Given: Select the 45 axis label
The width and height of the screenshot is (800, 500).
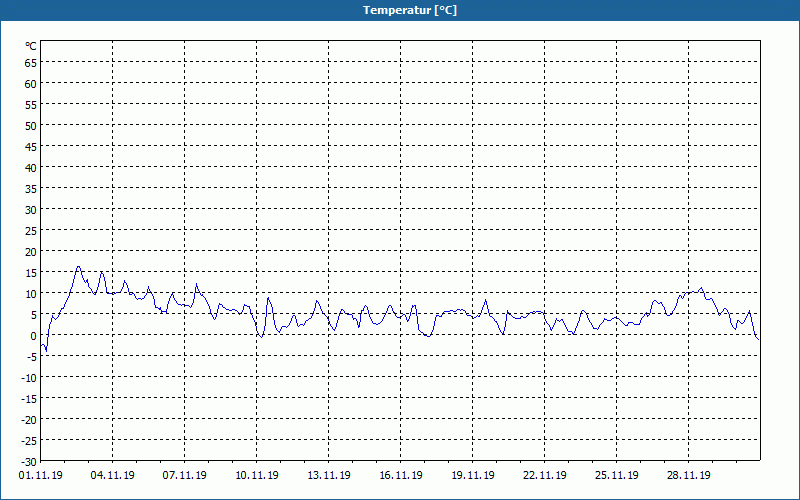Looking at the screenshot, I should pyautogui.click(x=31, y=147).
